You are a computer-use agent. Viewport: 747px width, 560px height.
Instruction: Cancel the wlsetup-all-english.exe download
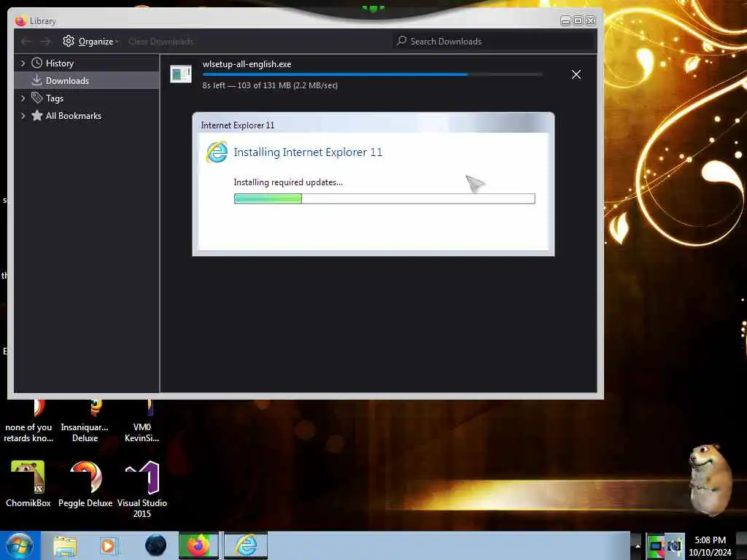tap(576, 74)
